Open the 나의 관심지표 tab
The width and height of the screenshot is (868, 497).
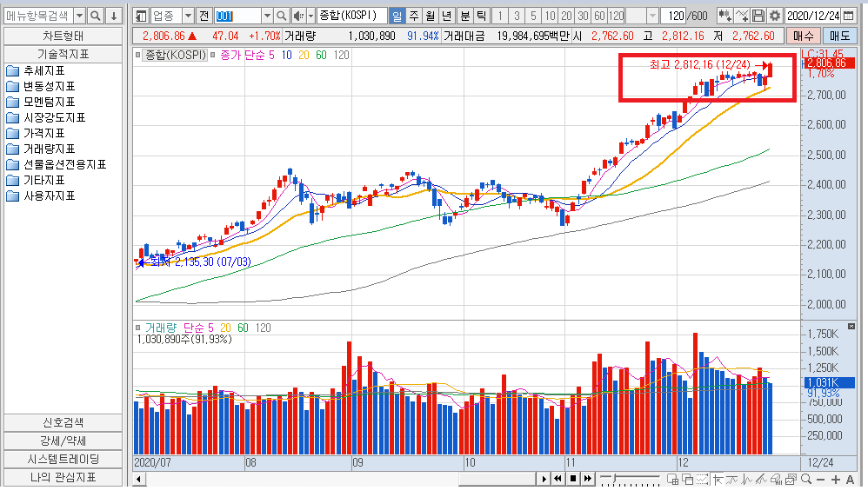(x=63, y=477)
